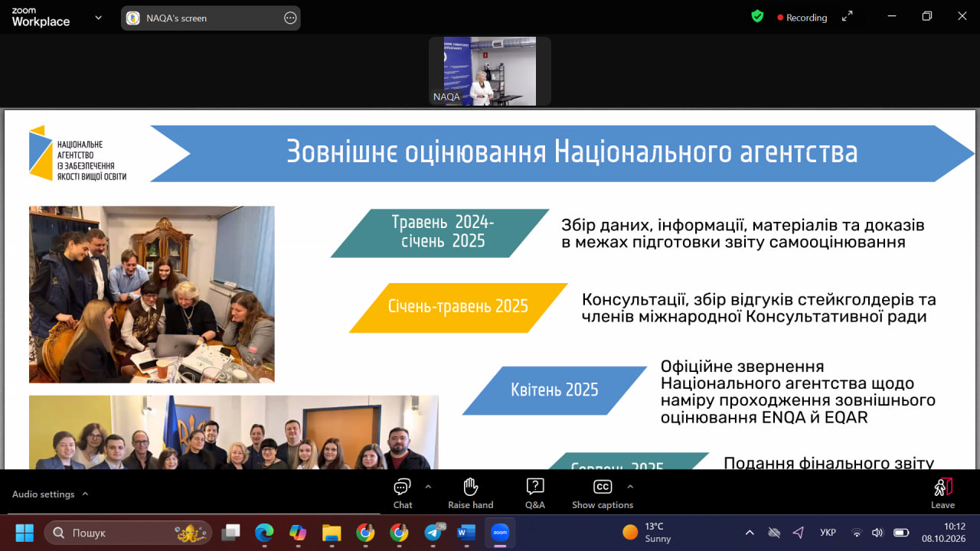The width and height of the screenshot is (980, 551).
Task: Turn on Show captions
Action: pos(603,494)
